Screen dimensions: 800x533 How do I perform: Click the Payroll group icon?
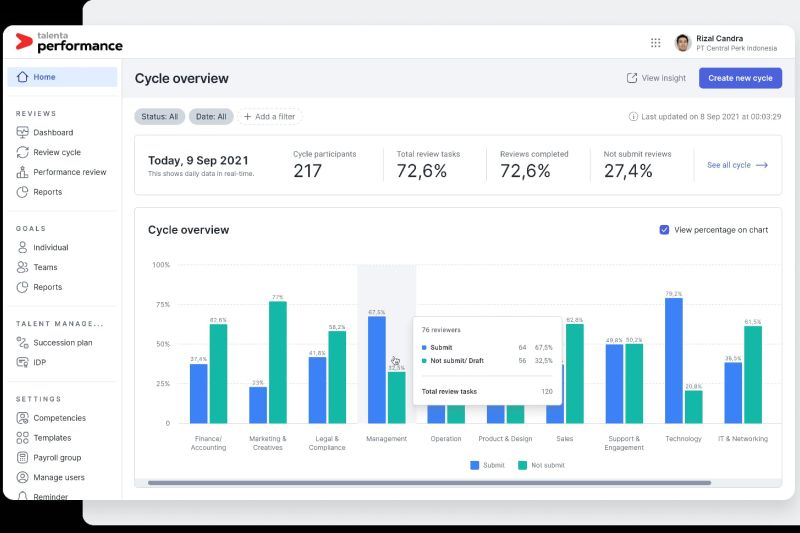coord(23,457)
